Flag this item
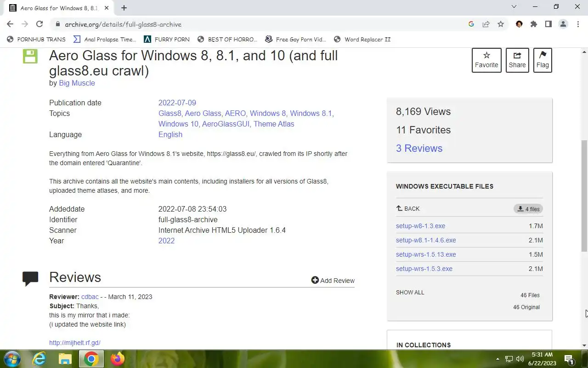 543,60
